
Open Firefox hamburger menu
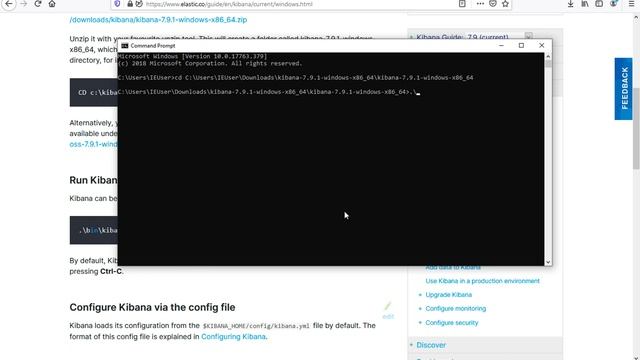tap(631, 4)
